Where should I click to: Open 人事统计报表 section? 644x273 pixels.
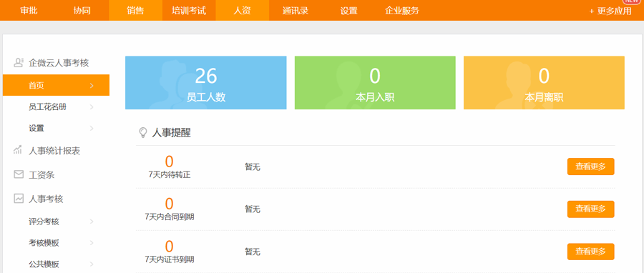coord(54,151)
